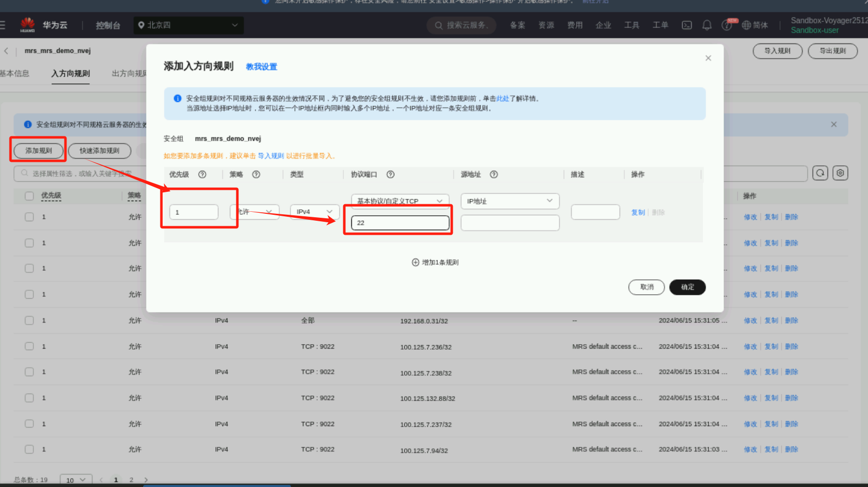Open the help center question icon in top bar
The height and width of the screenshot is (487, 868).
727,25
